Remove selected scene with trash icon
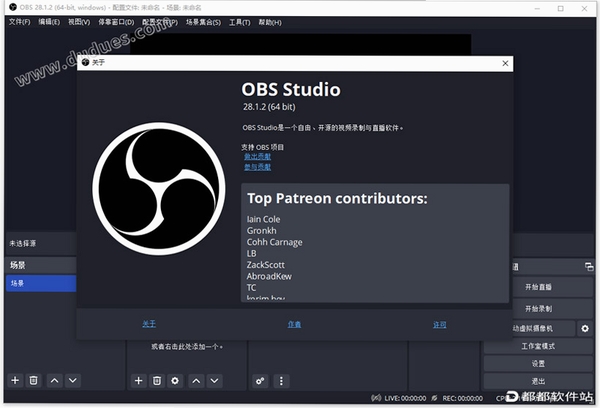 [x=34, y=380]
